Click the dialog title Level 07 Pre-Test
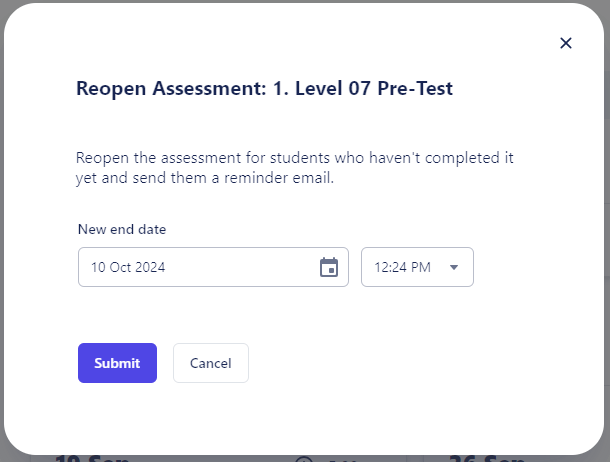This screenshot has height=462, width=610. (374, 88)
